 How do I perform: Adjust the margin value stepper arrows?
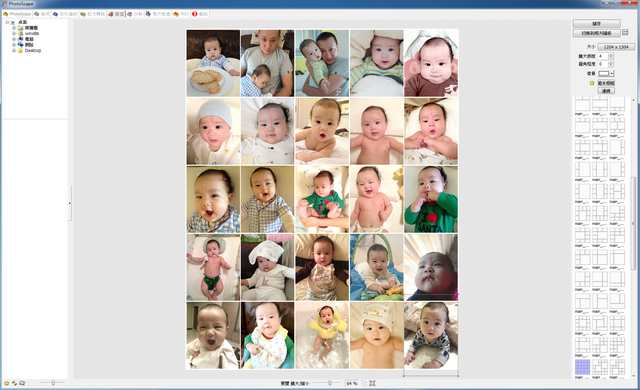click(x=611, y=56)
